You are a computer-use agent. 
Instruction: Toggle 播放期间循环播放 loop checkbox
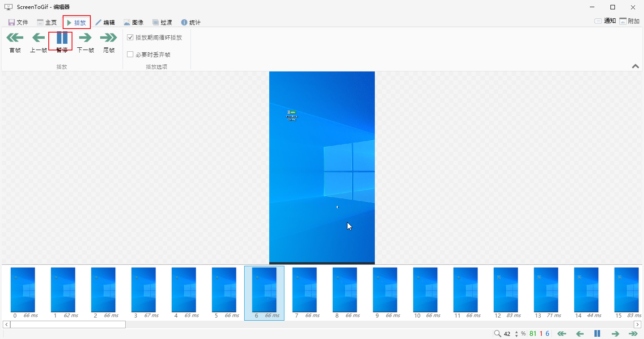131,38
